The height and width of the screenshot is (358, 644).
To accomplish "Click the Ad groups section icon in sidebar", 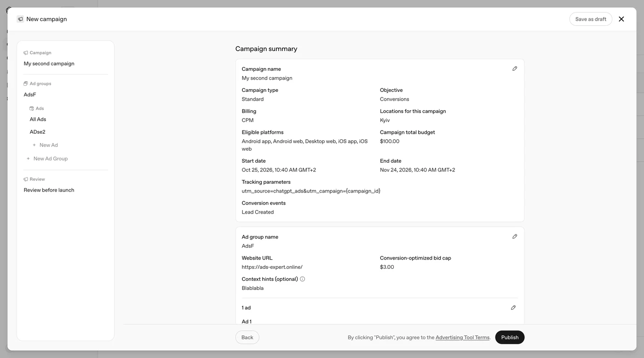I will tap(26, 84).
